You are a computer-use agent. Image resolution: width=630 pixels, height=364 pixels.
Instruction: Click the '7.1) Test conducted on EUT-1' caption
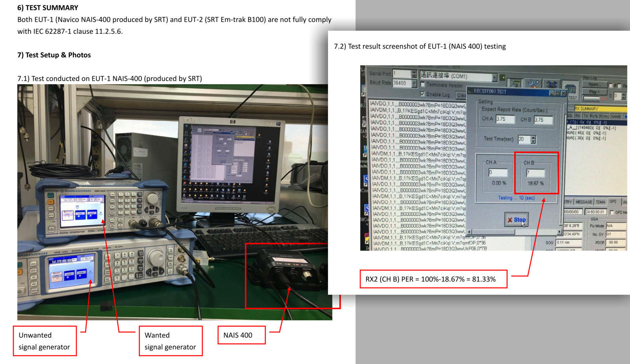(x=109, y=79)
